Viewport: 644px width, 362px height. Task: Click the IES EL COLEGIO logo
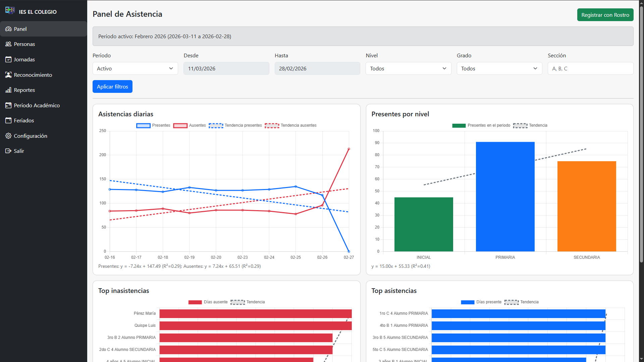[10, 11]
